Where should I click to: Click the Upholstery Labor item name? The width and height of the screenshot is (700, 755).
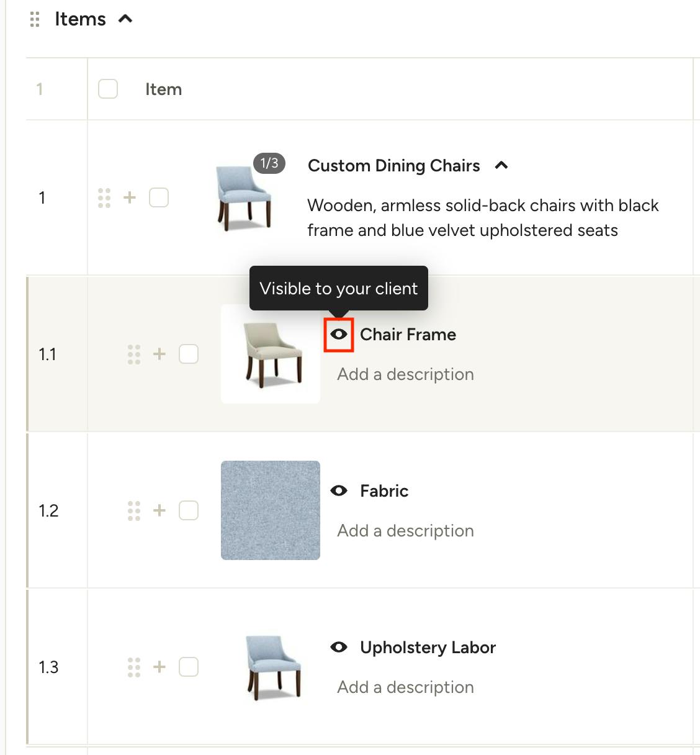point(428,648)
